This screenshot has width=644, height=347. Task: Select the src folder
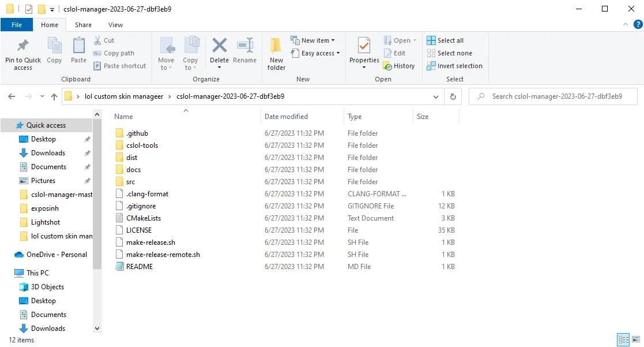[130, 182]
